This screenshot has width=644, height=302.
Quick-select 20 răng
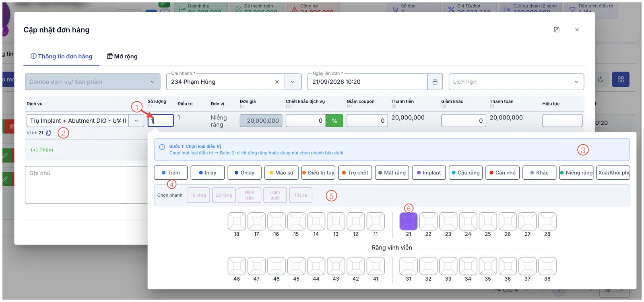click(224, 195)
